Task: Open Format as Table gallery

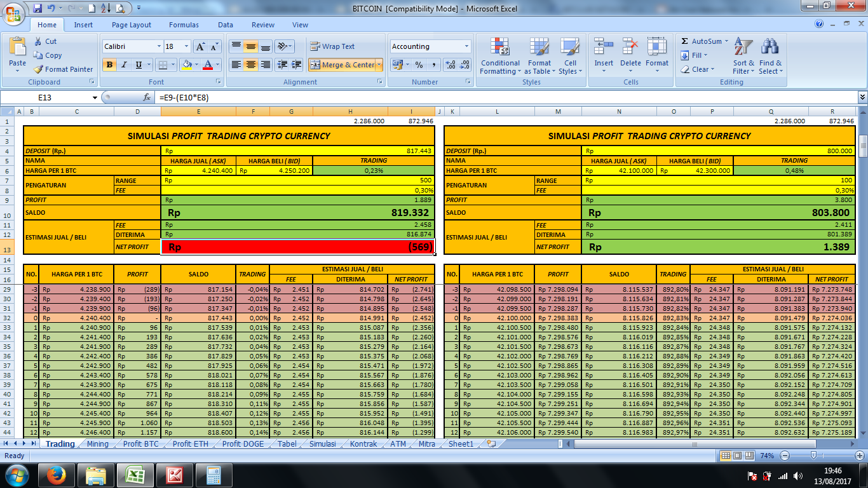Action: (539, 56)
